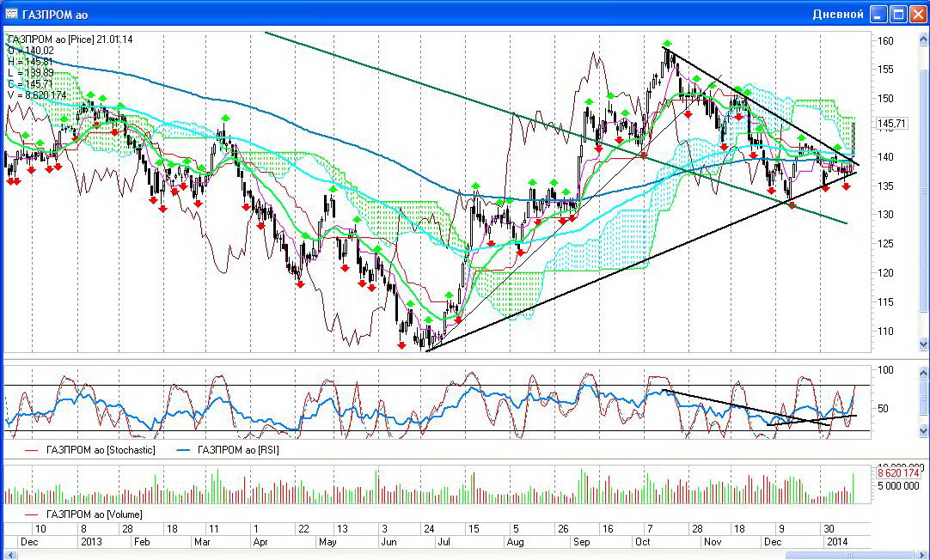The image size is (930, 560).
Task: Click the 160 price axis label
Action: point(885,41)
